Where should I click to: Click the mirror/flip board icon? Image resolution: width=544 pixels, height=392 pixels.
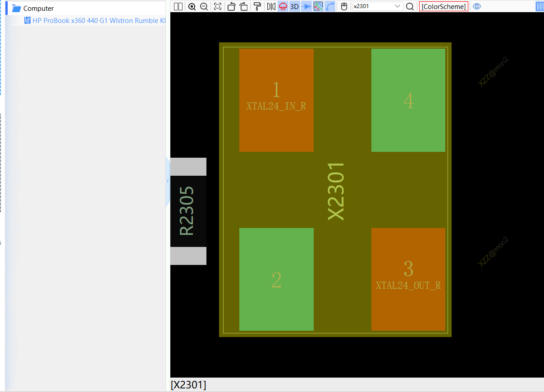coord(271,6)
